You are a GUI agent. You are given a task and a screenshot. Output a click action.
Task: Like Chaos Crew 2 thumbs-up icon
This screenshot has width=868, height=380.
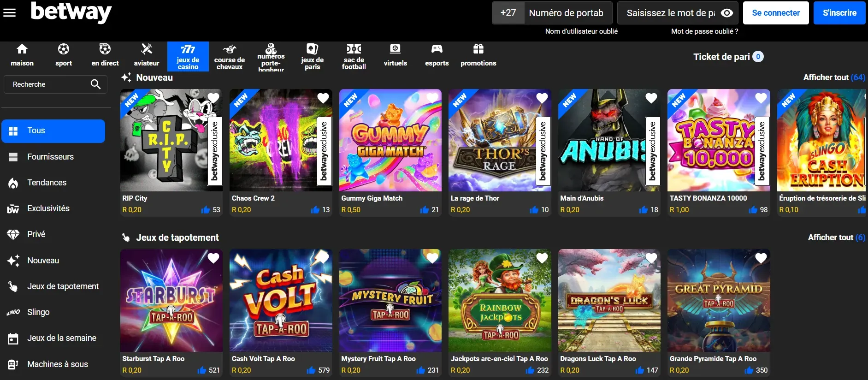tap(315, 210)
